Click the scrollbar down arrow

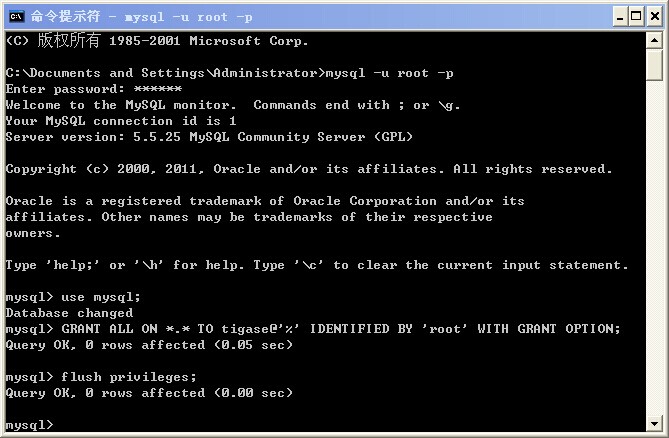pos(655,424)
